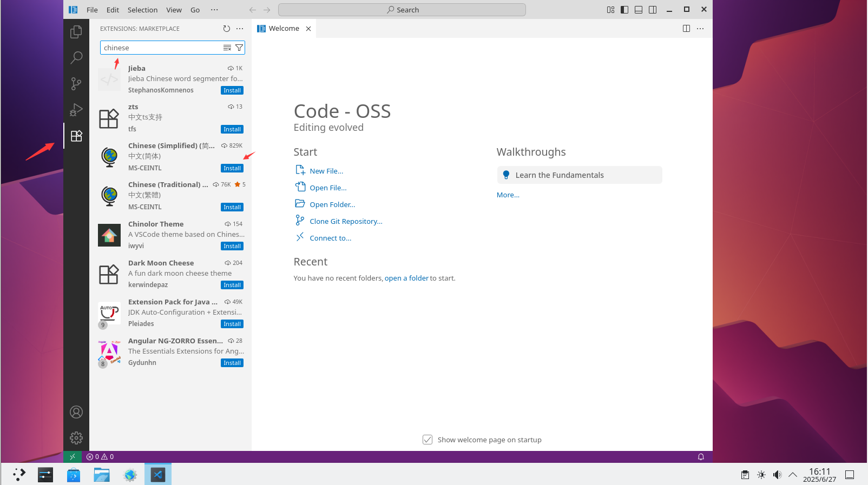Toggle the primary side bar
This screenshot has width=868, height=485.
pyautogui.click(x=624, y=10)
